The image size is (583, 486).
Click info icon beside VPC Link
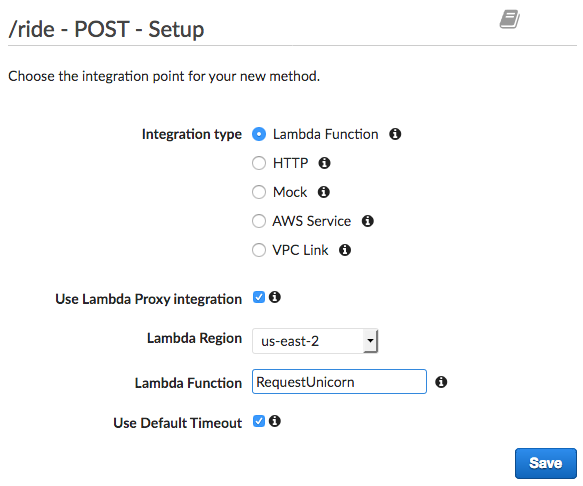pyautogui.click(x=345, y=250)
